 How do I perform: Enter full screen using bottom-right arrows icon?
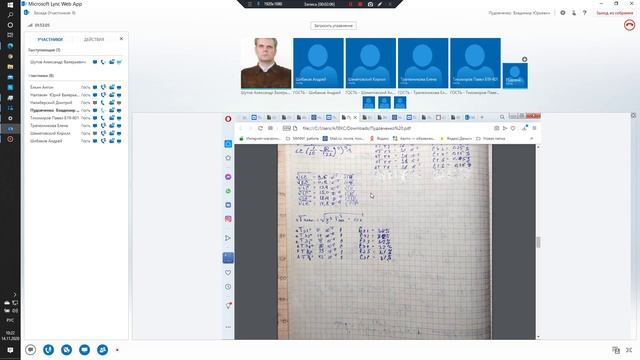tap(629, 350)
